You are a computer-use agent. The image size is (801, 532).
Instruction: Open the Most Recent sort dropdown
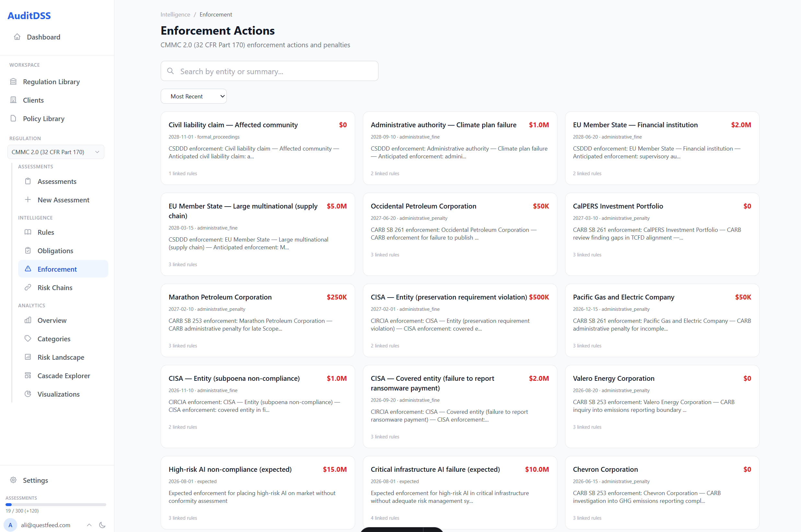(193, 96)
